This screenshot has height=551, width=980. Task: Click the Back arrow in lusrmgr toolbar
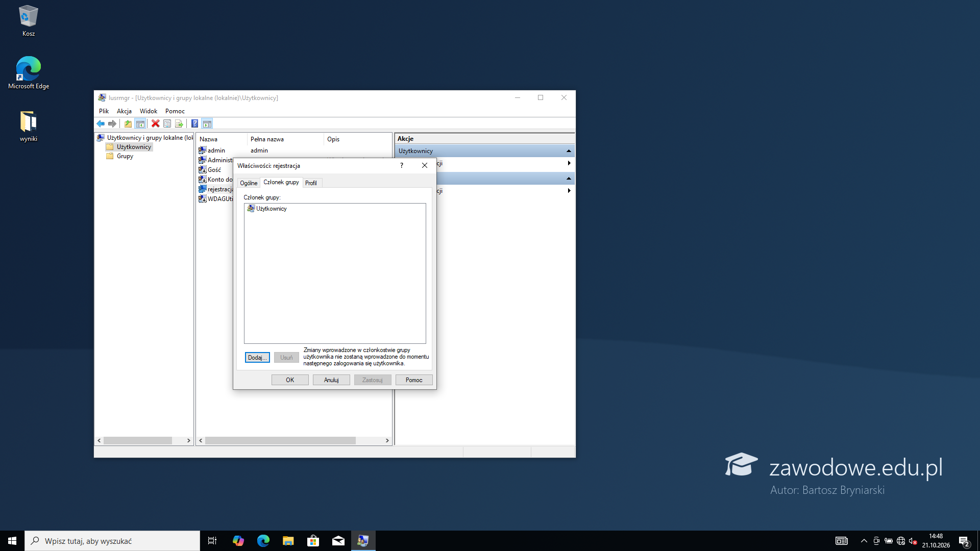(x=101, y=123)
